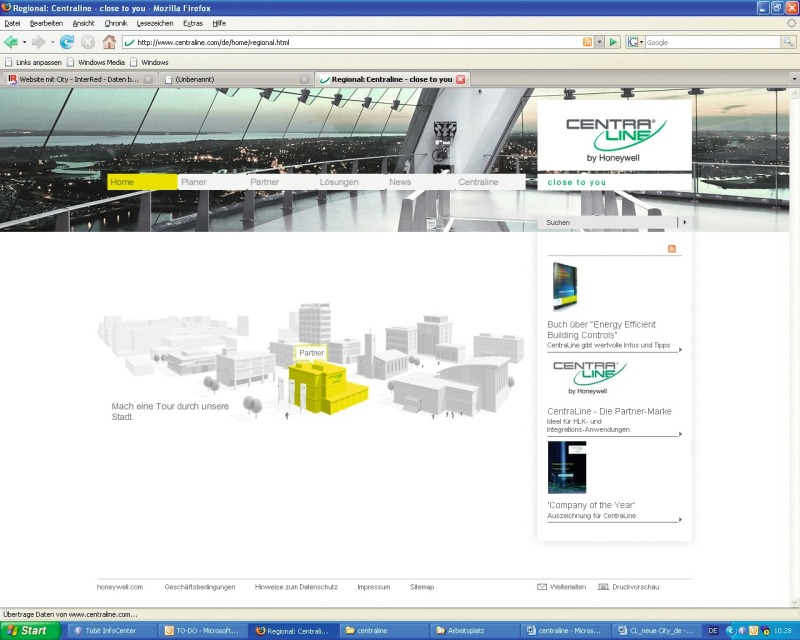Click the Suchen submit arrow
This screenshot has height=640, width=800.
coord(685,222)
